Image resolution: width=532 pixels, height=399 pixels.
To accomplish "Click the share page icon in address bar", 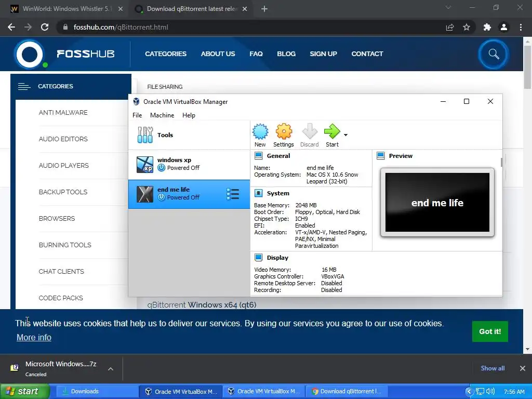I will [450, 27].
